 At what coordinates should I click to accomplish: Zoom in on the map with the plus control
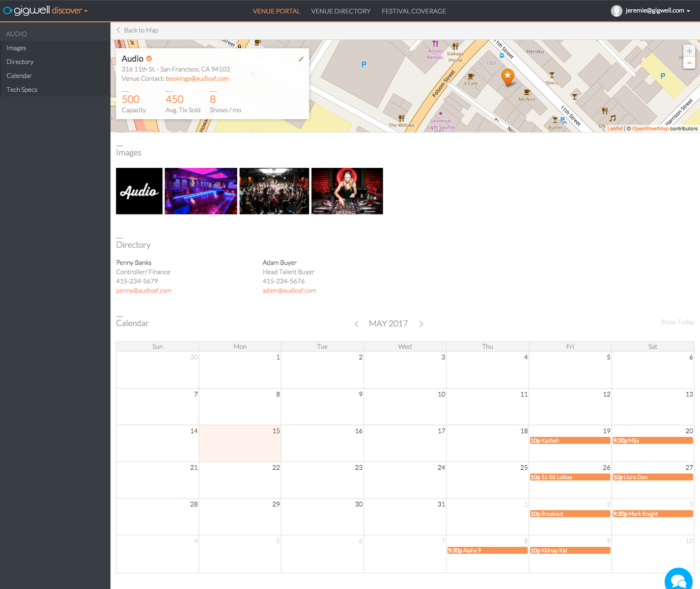point(689,51)
